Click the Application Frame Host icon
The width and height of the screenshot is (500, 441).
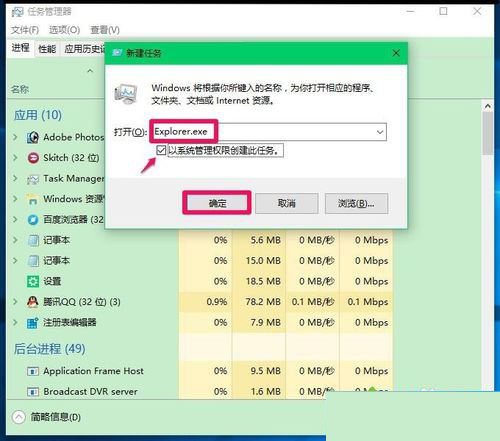[x=33, y=371]
